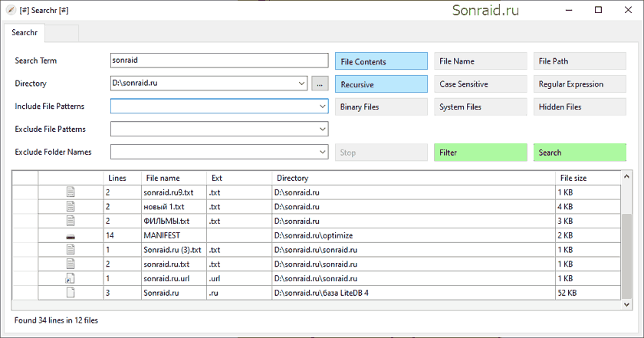Sort results by Ext column header

pyautogui.click(x=239, y=178)
